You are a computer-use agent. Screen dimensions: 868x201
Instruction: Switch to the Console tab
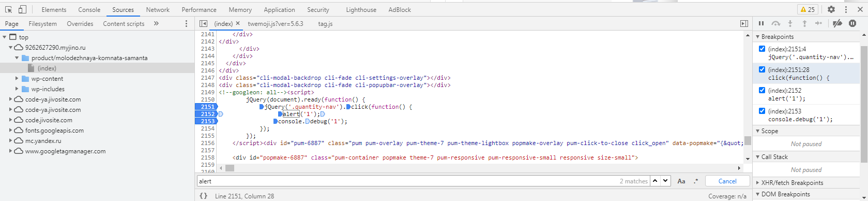tap(89, 9)
